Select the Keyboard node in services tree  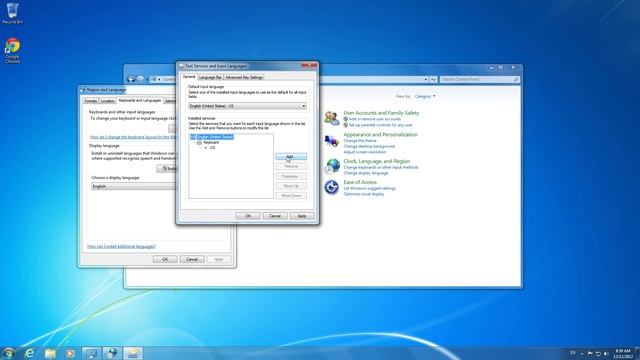point(211,142)
